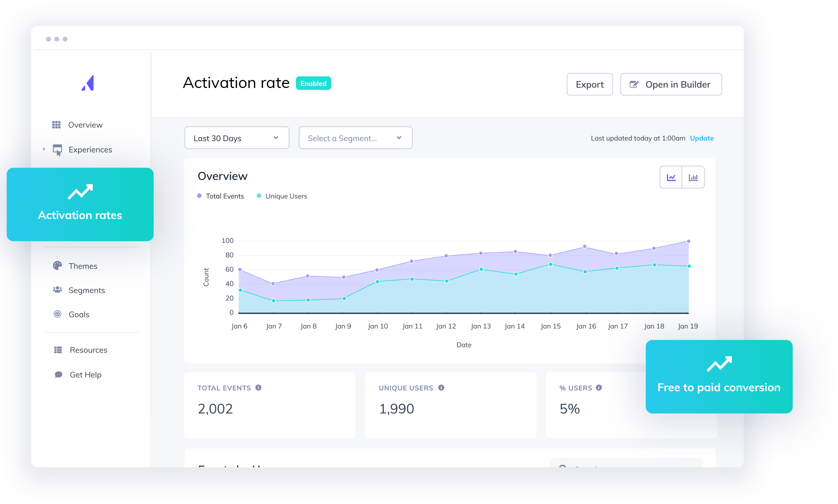Viewport: 838px width, 504px height.
Task: Click the Segments people icon
Action: pos(58,290)
